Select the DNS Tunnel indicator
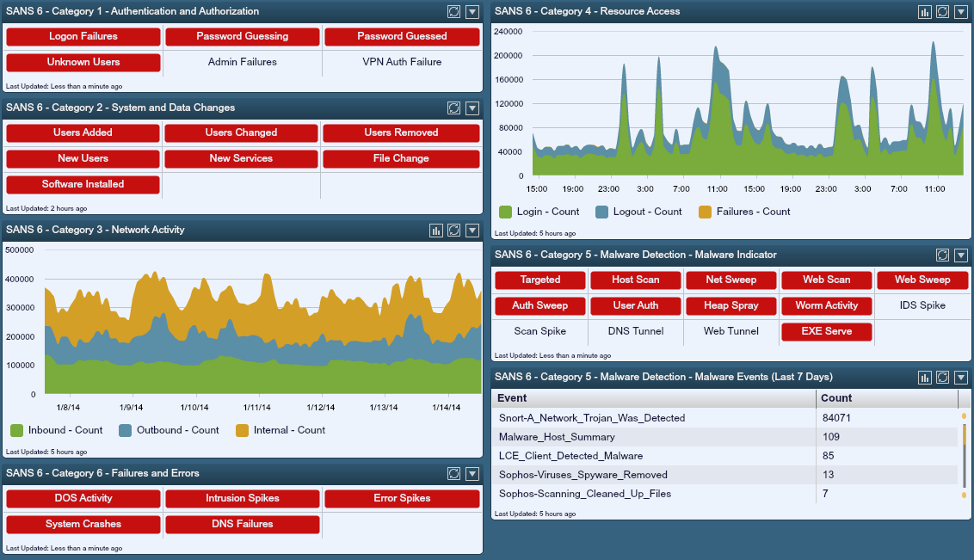 pos(636,331)
